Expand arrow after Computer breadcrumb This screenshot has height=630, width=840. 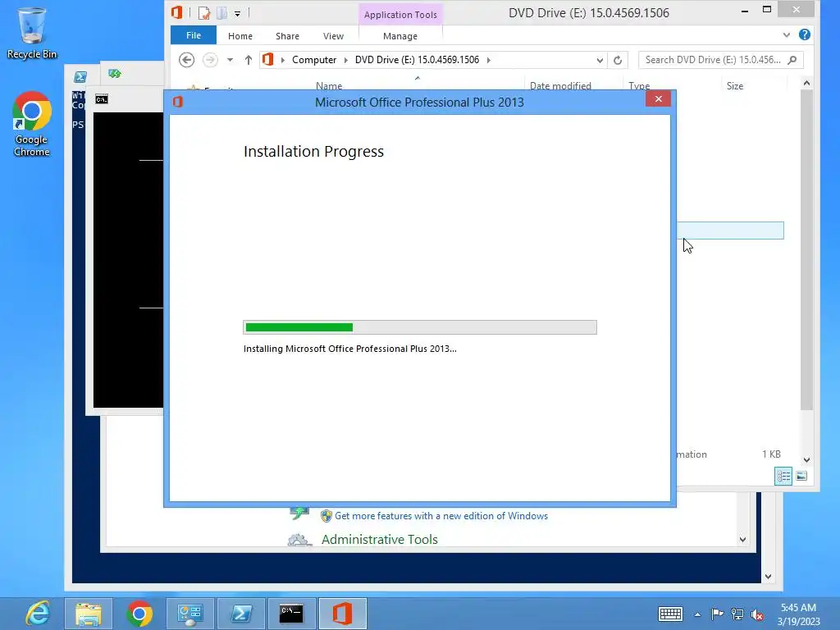point(345,60)
